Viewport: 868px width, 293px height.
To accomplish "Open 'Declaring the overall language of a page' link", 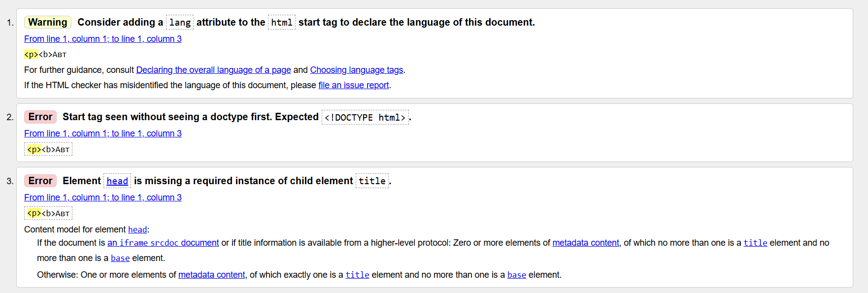I will (x=213, y=70).
